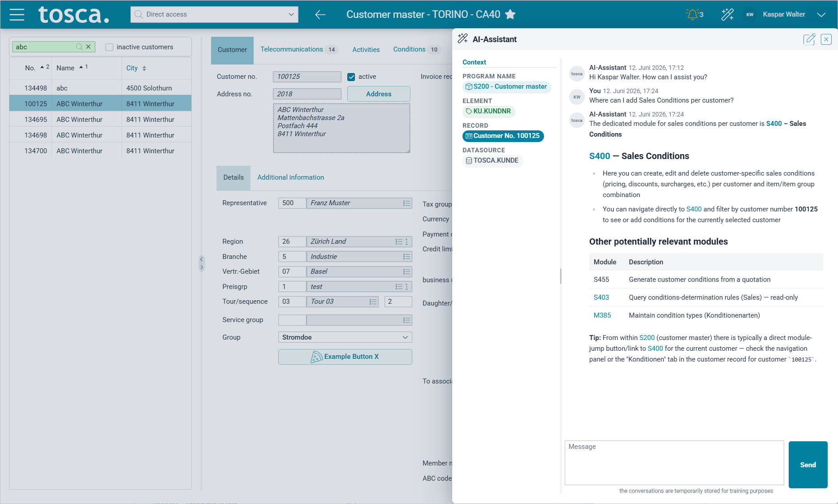Open the hamburger main menu
838x504 pixels.
point(17,14)
